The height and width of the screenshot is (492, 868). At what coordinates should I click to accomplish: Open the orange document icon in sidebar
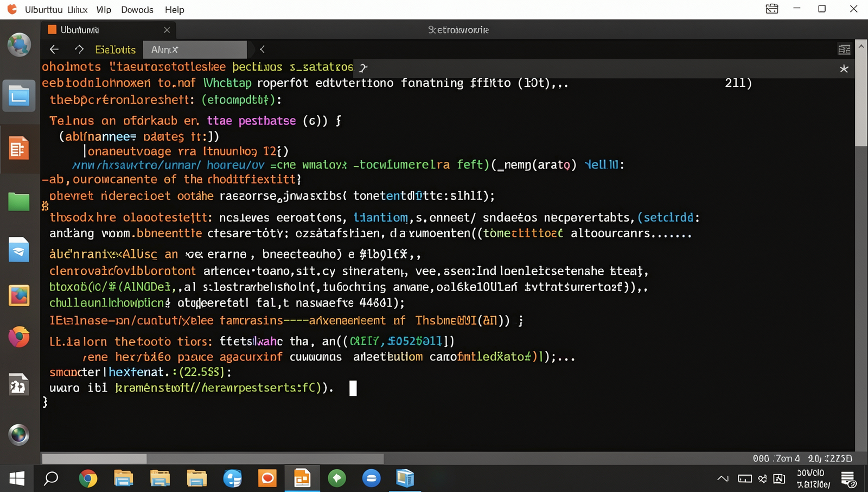18,148
